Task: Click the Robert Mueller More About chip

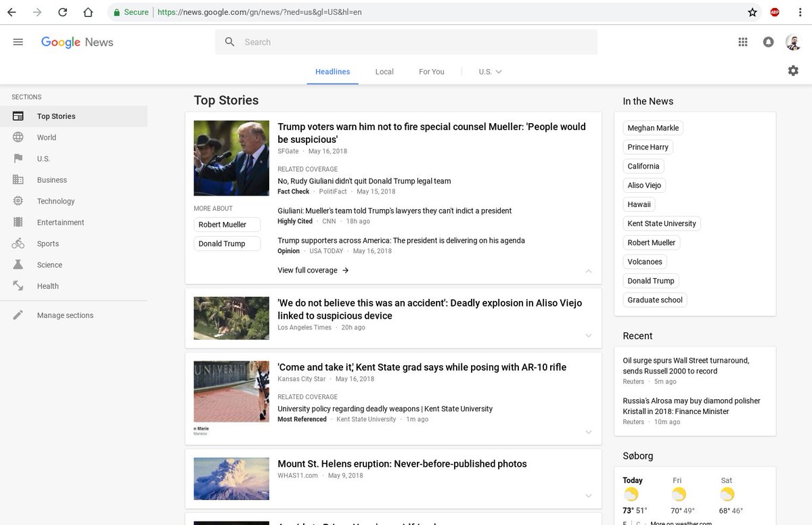Action: click(x=227, y=225)
